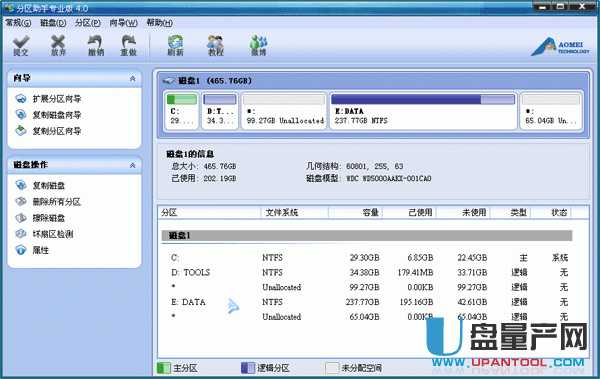Select the E: DATA partition bar
The height and width of the screenshot is (379, 600).
[x=423, y=110]
